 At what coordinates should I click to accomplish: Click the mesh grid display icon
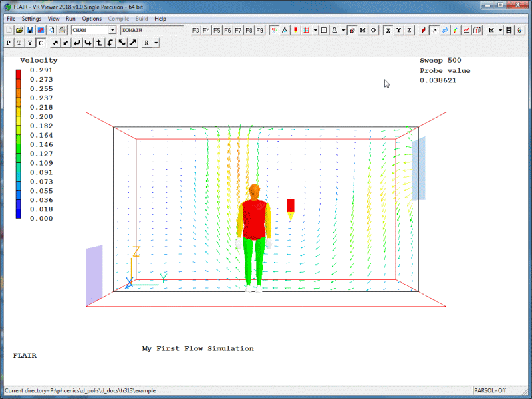tap(306, 30)
